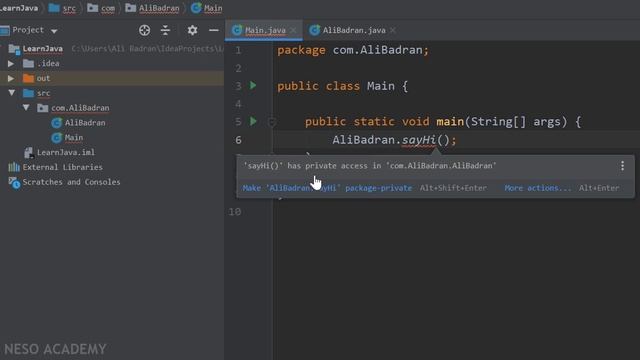Click the sayHi method call
The height and width of the screenshot is (360, 640).
coord(419,140)
